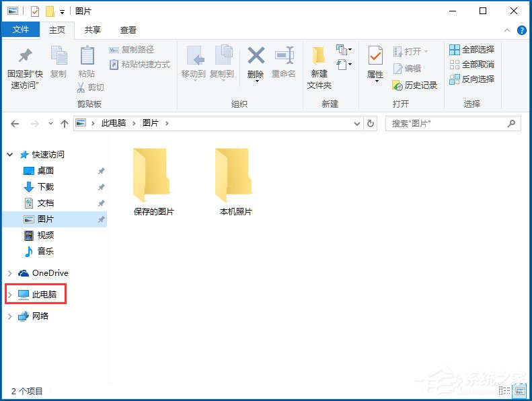The image size is (532, 401).
Task: Click the 复制 (Copy) ribbon icon
Action: pos(59,62)
